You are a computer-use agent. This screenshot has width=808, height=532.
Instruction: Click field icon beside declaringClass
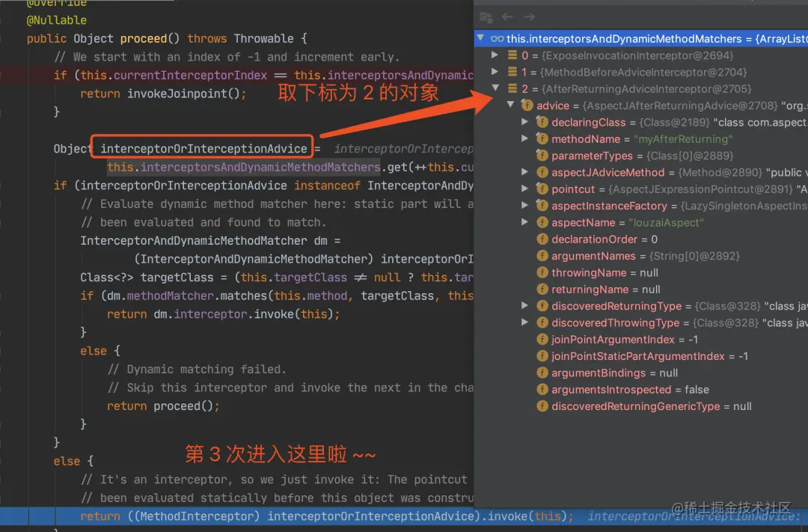[542, 122]
